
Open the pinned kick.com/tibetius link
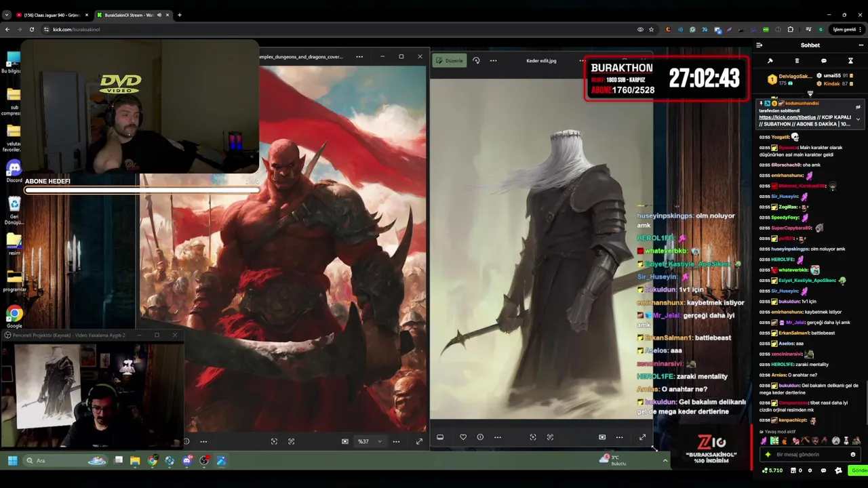pyautogui.click(x=787, y=117)
